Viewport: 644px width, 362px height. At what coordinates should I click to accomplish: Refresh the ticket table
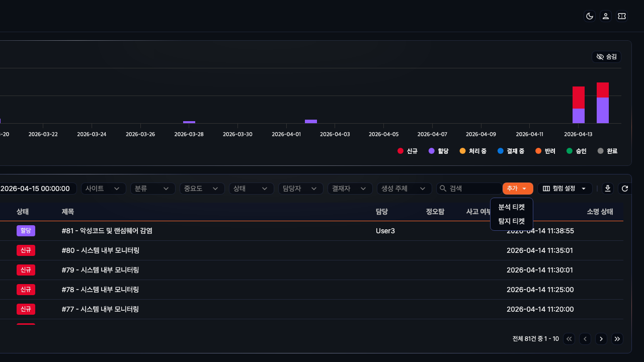coord(625,189)
